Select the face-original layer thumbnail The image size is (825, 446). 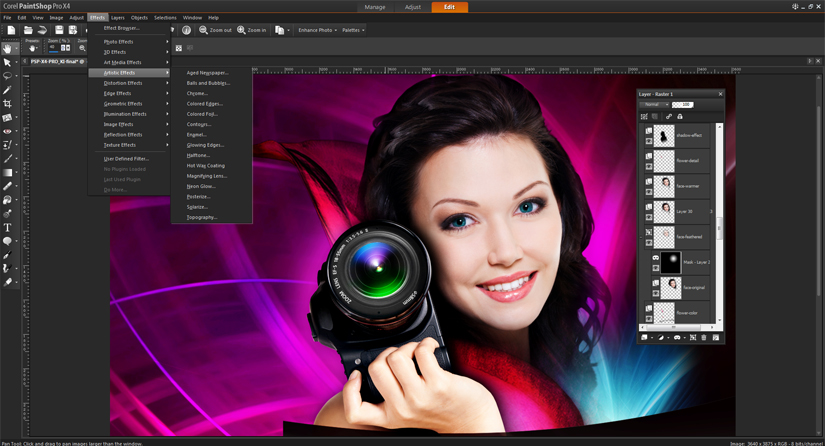pyautogui.click(x=670, y=288)
